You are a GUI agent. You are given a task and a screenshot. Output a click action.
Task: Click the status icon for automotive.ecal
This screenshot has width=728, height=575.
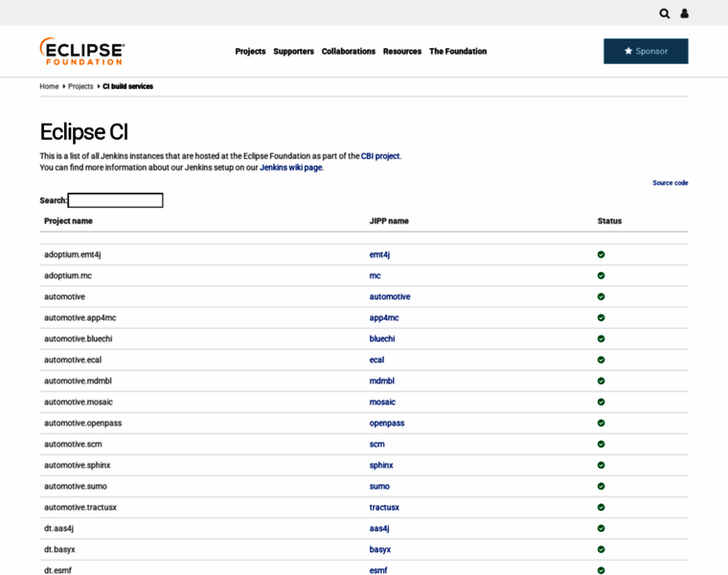tap(601, 359)
